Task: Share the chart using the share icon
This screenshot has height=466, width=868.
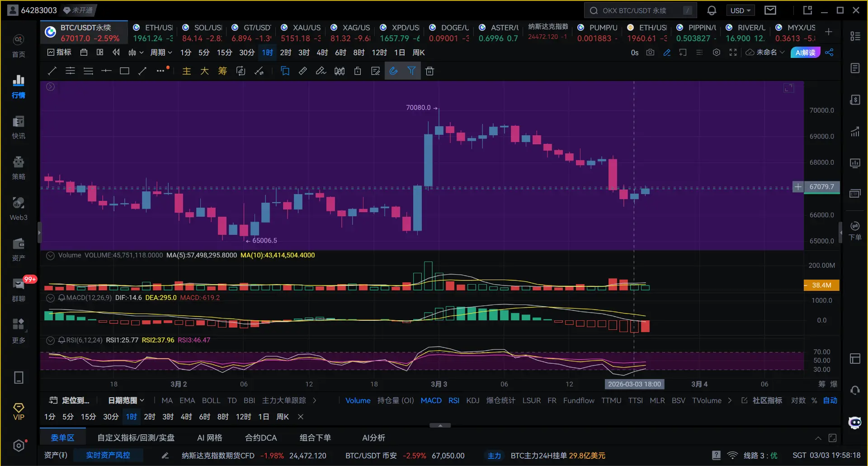Action: click(x=829, y=52)
